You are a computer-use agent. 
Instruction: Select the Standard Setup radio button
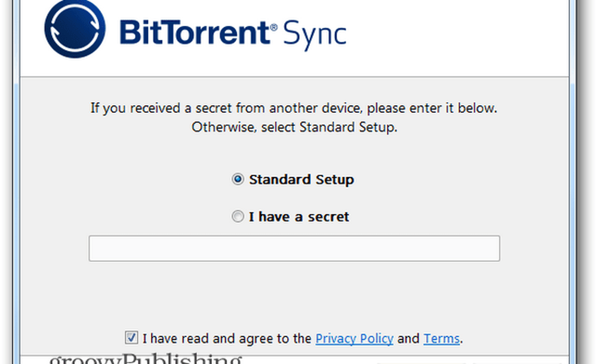(238, 180)
